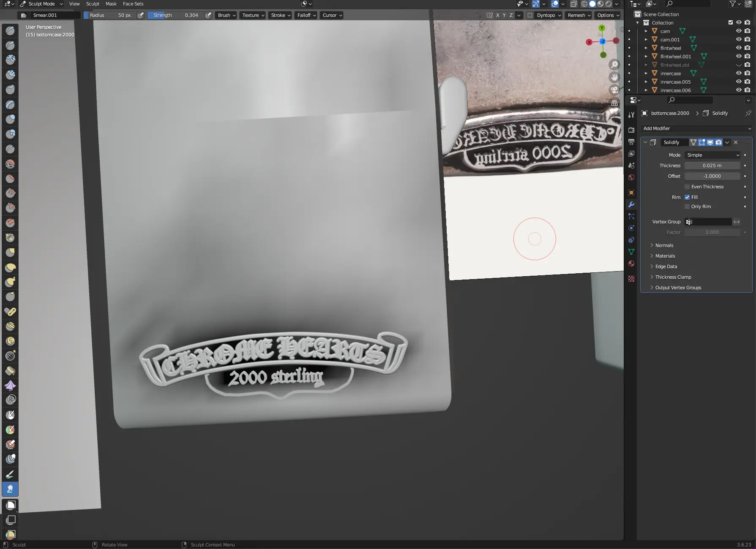Viewport: 756px width, 549px height.
Task: Uncheck the Rim Fill checkbox
Action: (x=687, y=197)
